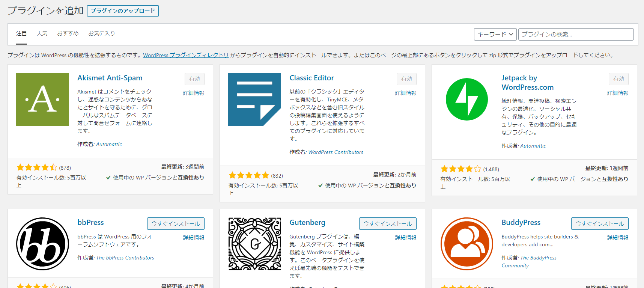Open 詳細情報 for BuddyPress
644x288 pixels.
point(618,238)
